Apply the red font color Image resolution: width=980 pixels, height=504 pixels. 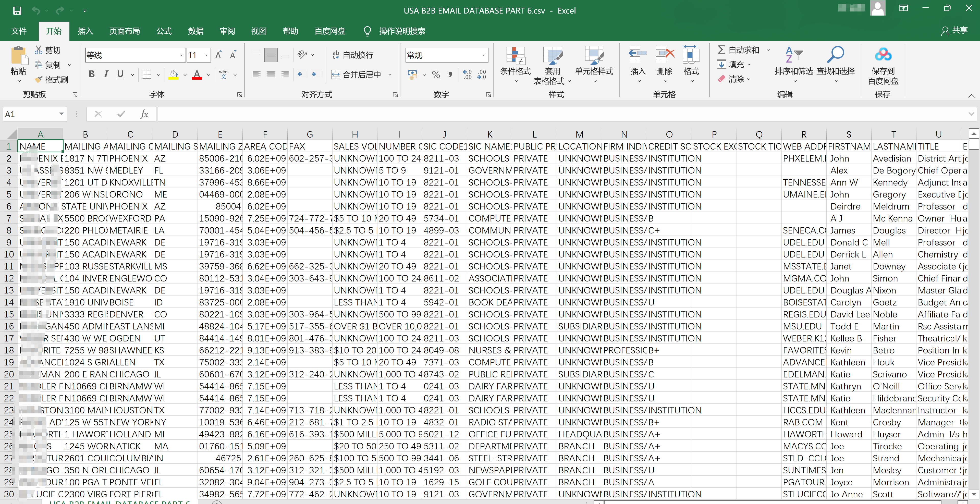[x=197, y=74]
